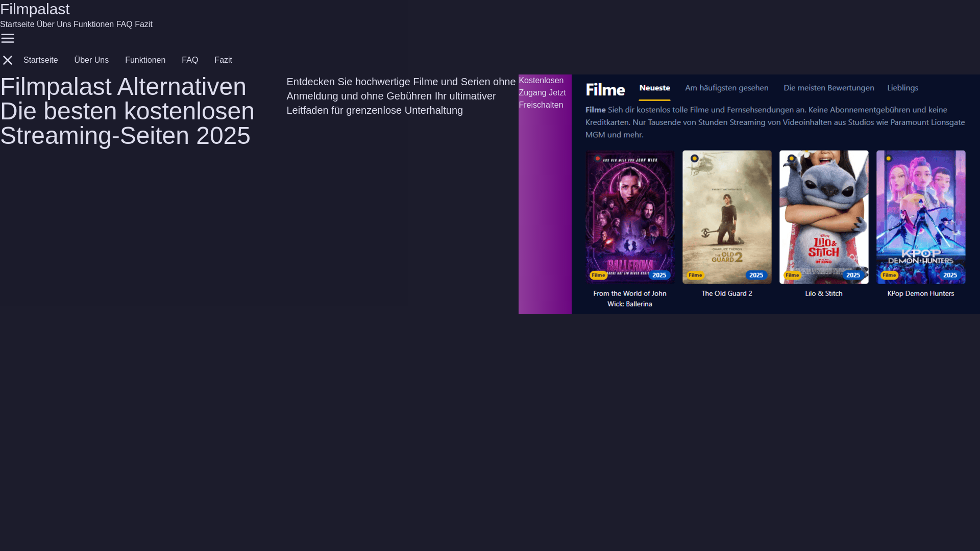This screenshot has height=551, width=980.
Task: Click the Filmpalast site title
Action: [x=35, y=9]
